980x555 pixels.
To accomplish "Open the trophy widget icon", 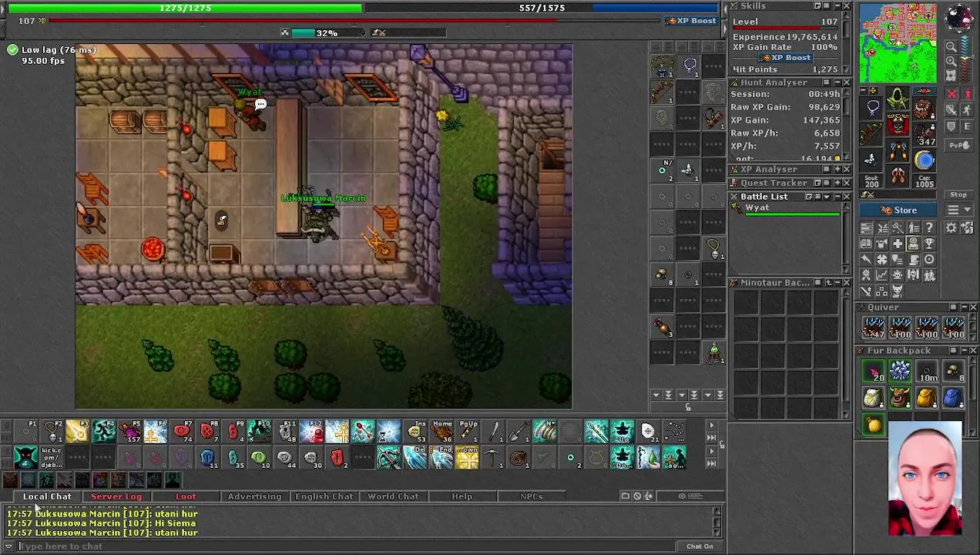I will click(x=928, y=244).
